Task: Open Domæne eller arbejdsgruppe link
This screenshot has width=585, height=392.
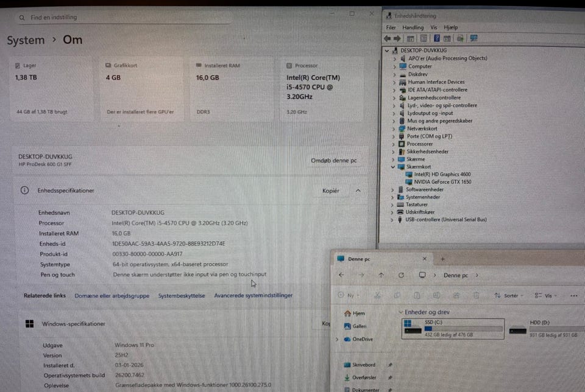Action: click(x=112, y=296)
